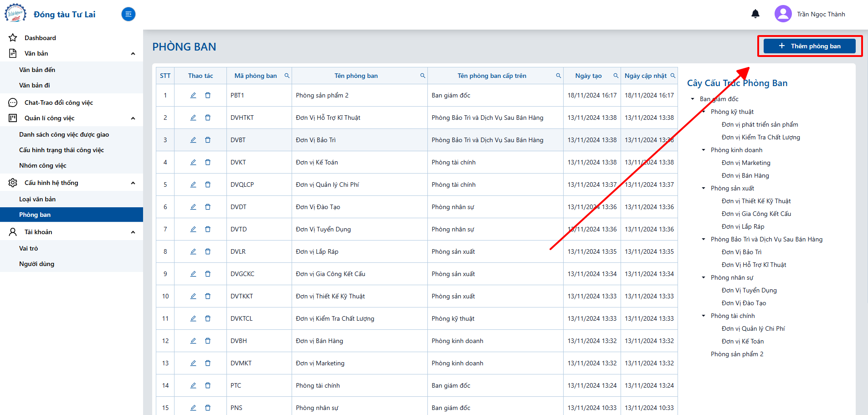Edit the row PTC Phòng tài chính
Viewport: 868px width, 415px height.
193,385
